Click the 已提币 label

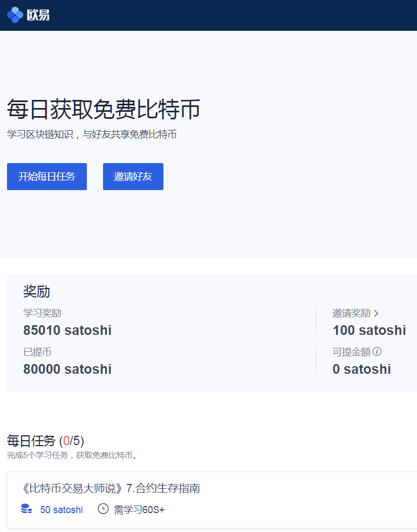(37, 352)
